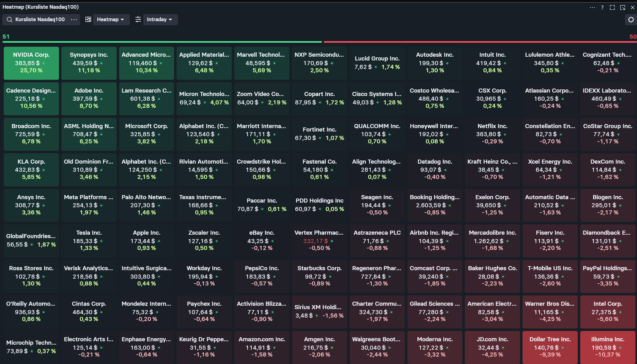Click the 25,70 % change on NVIDIA
The height and width of the screenshot is (364, 637).
click(31, 71)
